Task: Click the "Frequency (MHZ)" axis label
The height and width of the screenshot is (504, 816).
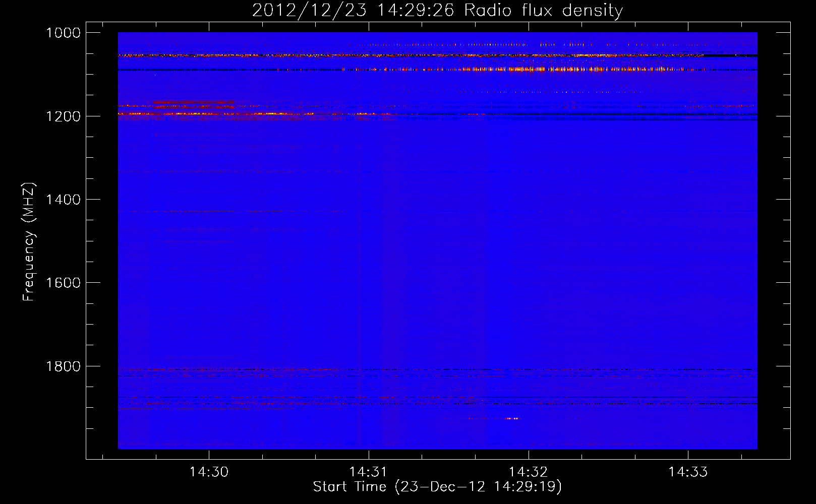Action: coord(29,241)
